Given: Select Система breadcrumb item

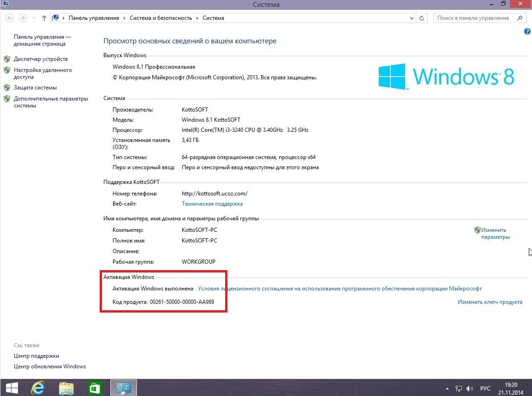Looking at the screenshot, I should click(x=214, y=18).
